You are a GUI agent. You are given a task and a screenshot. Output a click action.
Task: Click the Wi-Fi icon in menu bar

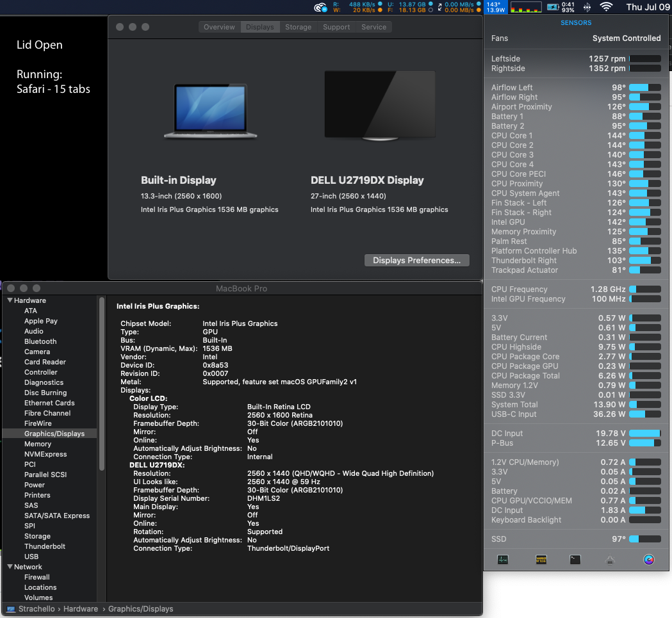[x=605, y=7]
